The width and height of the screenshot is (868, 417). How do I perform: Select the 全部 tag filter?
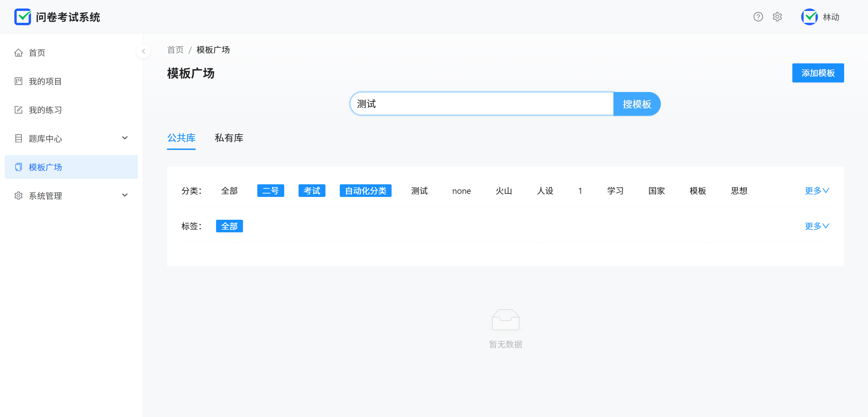tap(229, 226)
